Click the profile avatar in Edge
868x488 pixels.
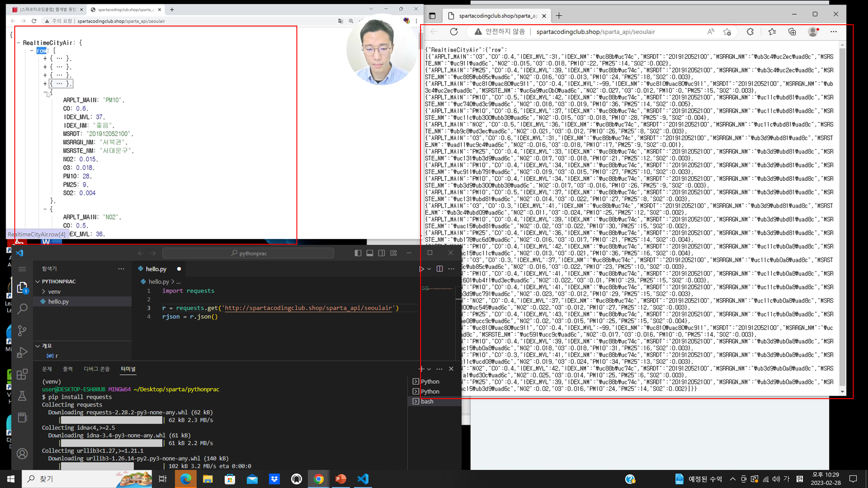pos(813,32)
